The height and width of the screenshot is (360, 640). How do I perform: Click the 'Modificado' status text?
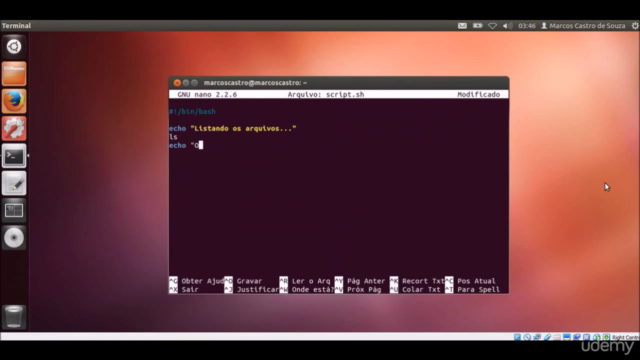478,94
